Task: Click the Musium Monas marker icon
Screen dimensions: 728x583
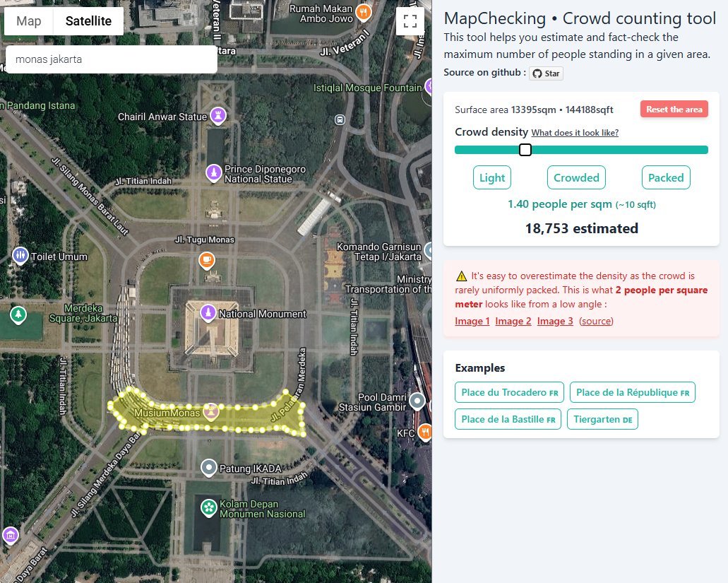Action: pos(211,411)
